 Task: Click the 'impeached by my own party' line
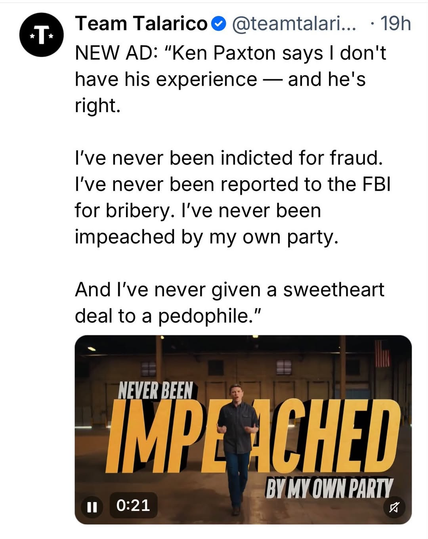tap(207, 237)
